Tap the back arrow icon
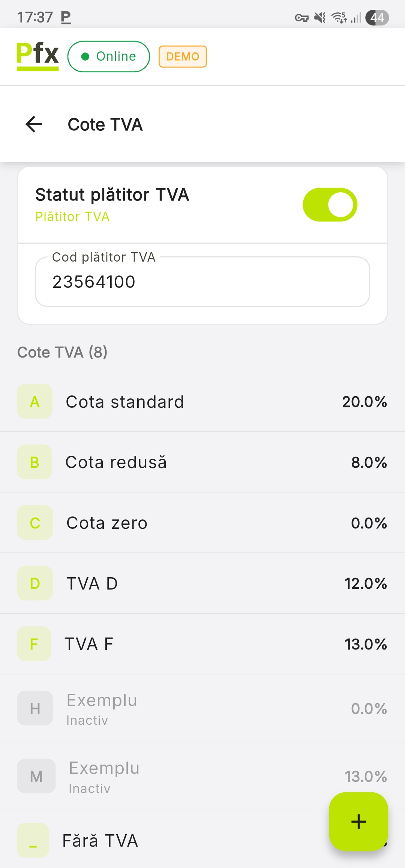Screen dimensions: 405x868 click(x=34, y=124)
